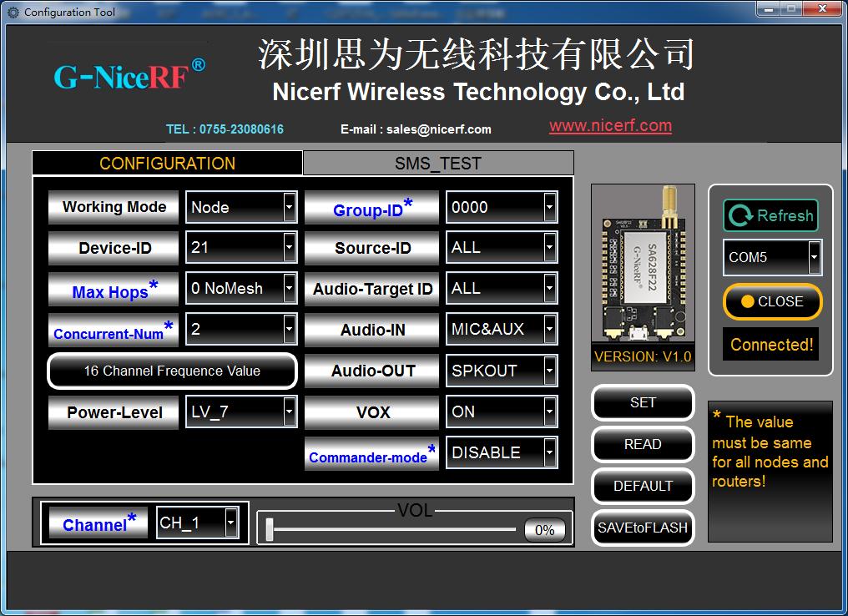The height and width of the screenshot is (616, 848).
Task: Switch to the SMS_TEST tab
Action: coord(438,163)
